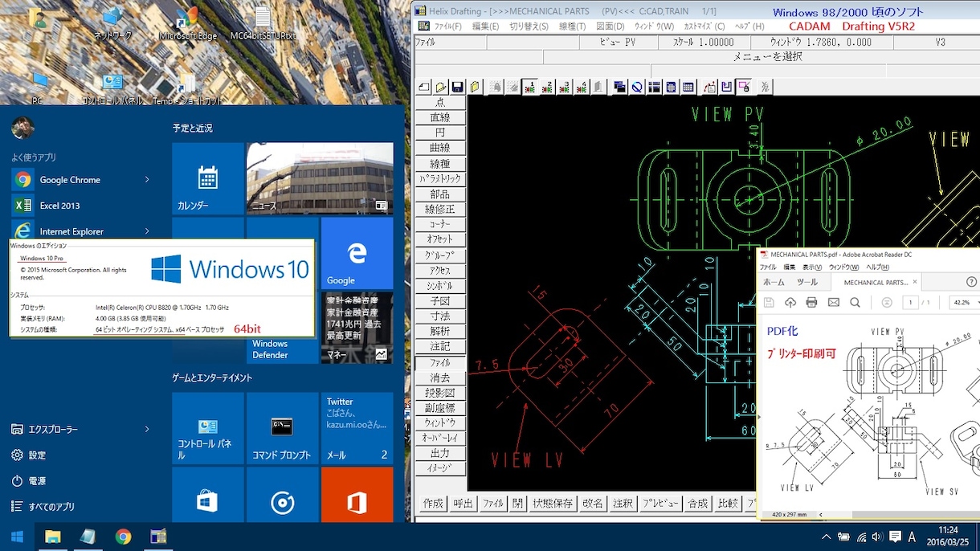Open 設定 (Settings) in the Start menu

pyautogui.click(x=38, y=455)
